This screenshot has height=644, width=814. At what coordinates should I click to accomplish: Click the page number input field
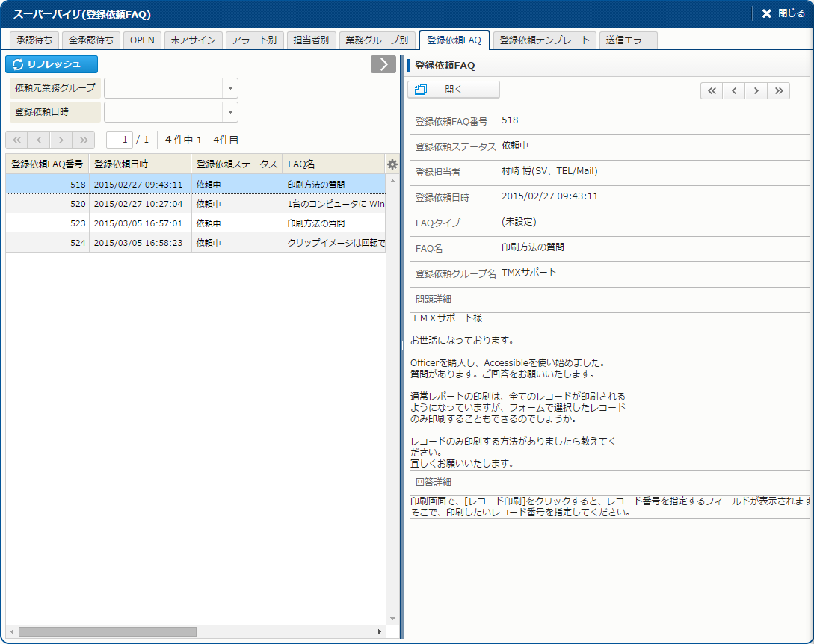coord(120,140)
